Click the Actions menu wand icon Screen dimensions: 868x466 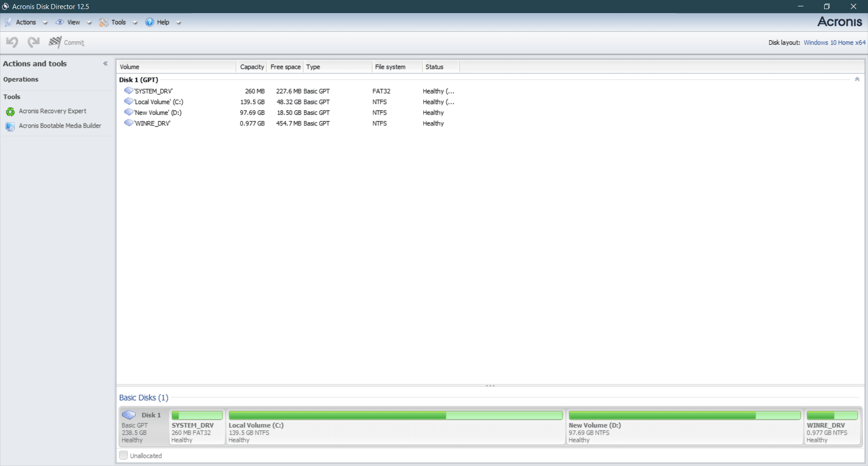(x=8, y=22)
